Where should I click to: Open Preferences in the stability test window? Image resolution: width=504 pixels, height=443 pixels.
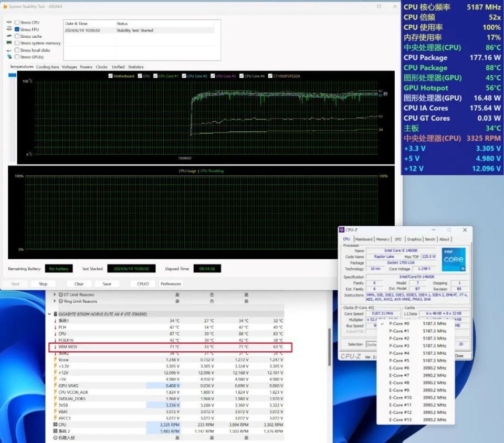[171, 284]
